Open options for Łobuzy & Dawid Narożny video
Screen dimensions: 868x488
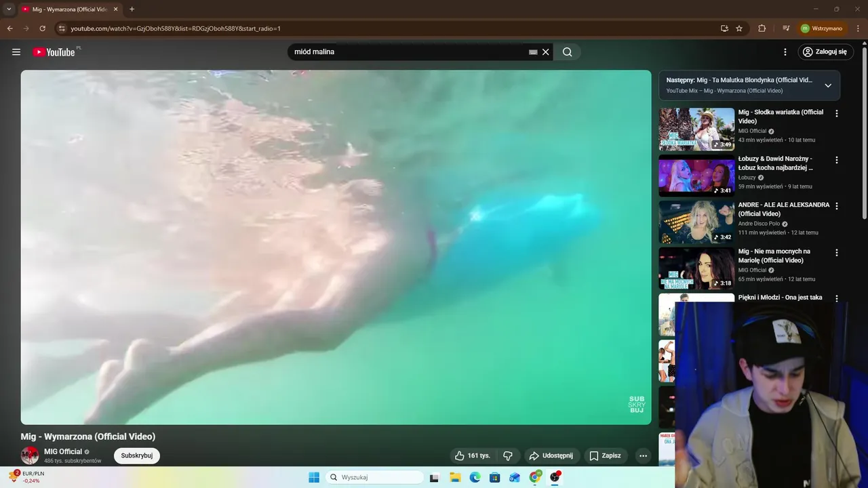point(837,160)
